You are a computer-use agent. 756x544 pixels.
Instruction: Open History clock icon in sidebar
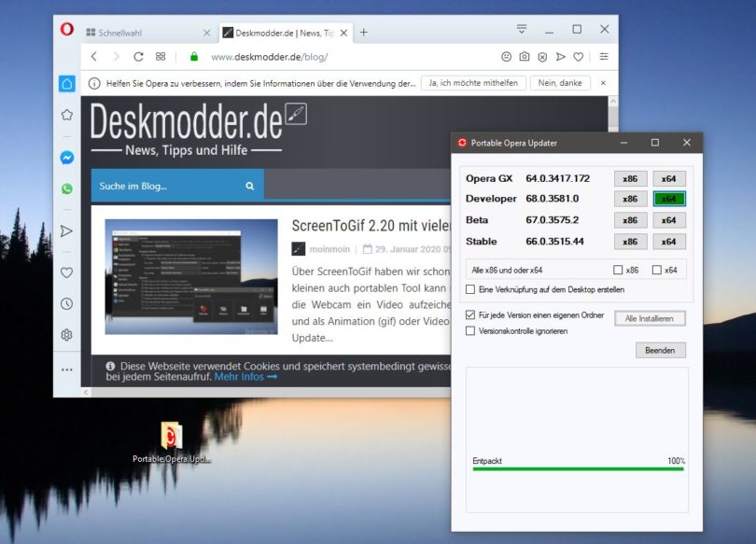point(67,303)
